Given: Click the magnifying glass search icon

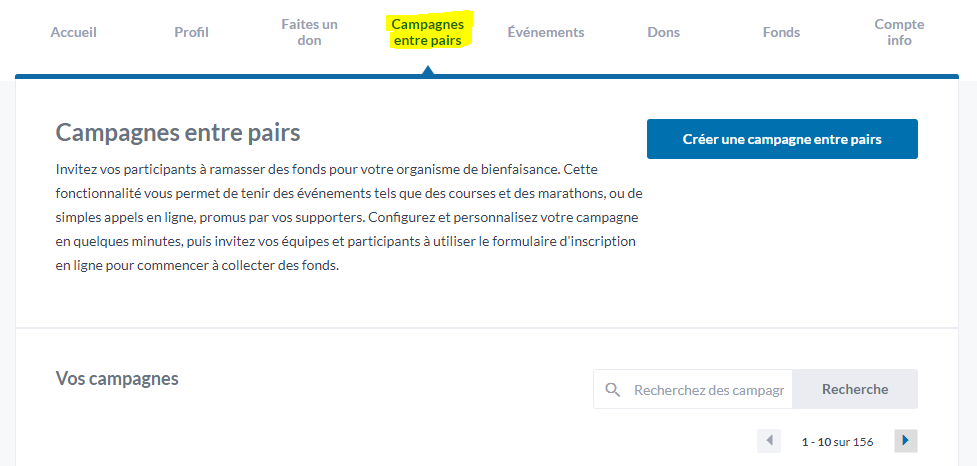Looking at the screenshot, I should click(x=613, y=390).
